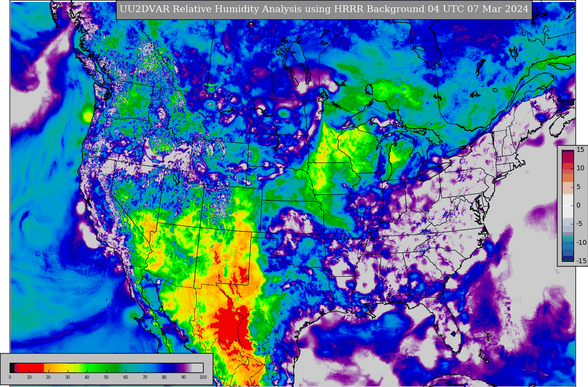588x387 pixels.
Task: Click the '0' label on humidity colorbar
Action: point(10,377)
